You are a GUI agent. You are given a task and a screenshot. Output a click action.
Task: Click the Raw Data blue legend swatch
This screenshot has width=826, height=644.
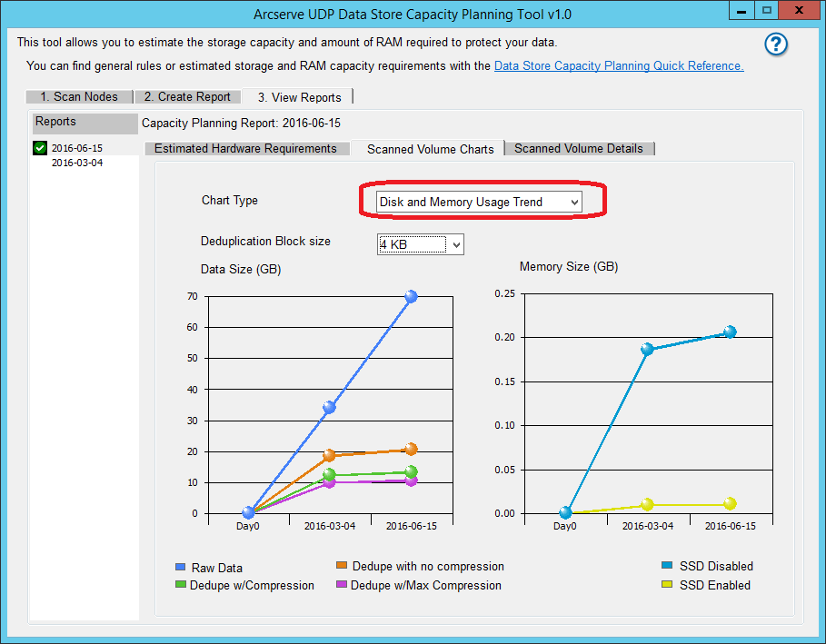[x=180, y=567]
